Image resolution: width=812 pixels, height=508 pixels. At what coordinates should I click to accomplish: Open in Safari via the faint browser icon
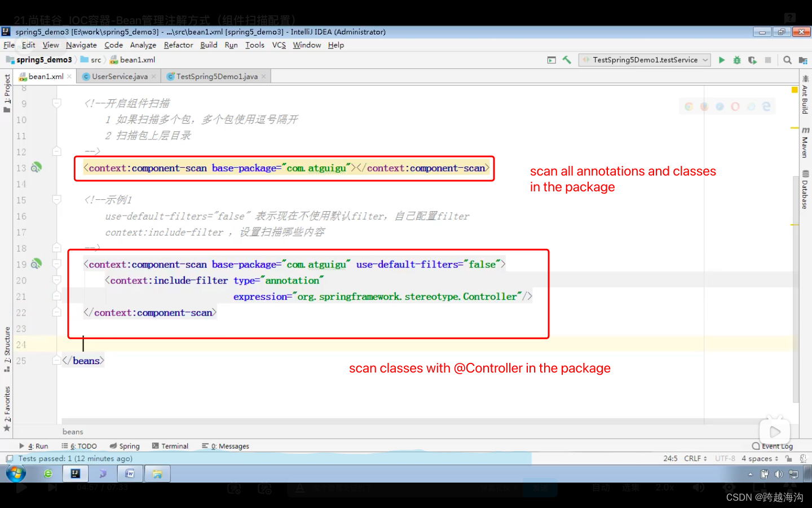[720, 106]
